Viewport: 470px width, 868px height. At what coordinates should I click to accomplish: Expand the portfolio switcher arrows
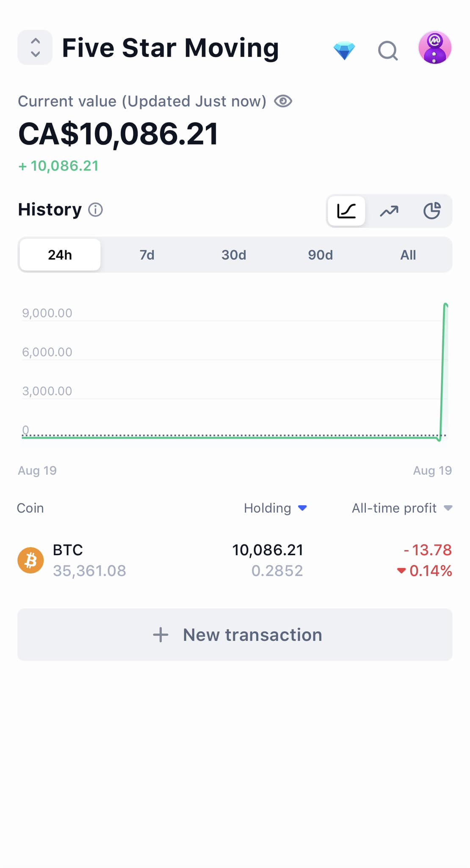click(x=35, y=47)
